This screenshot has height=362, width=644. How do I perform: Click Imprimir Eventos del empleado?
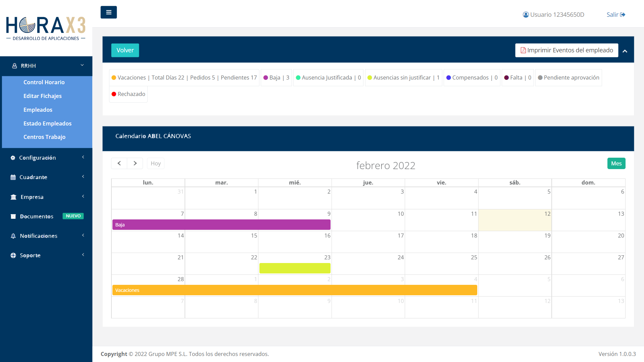pos(566,50)
